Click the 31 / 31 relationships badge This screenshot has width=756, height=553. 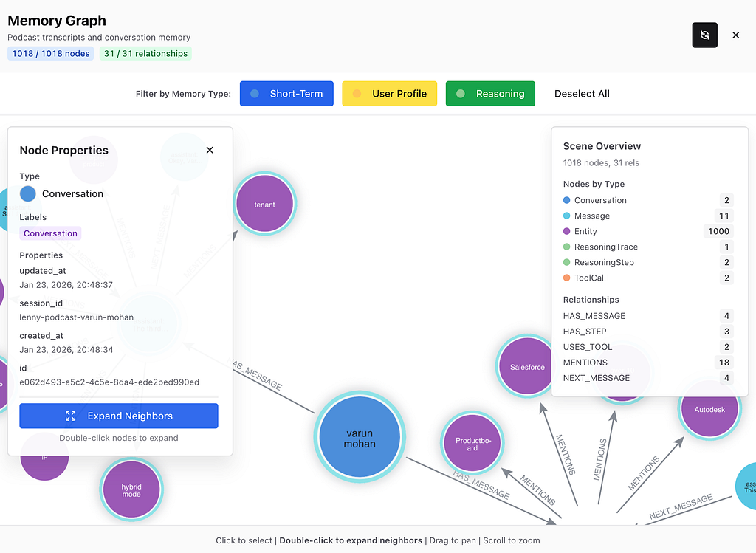tap(145, 53)
